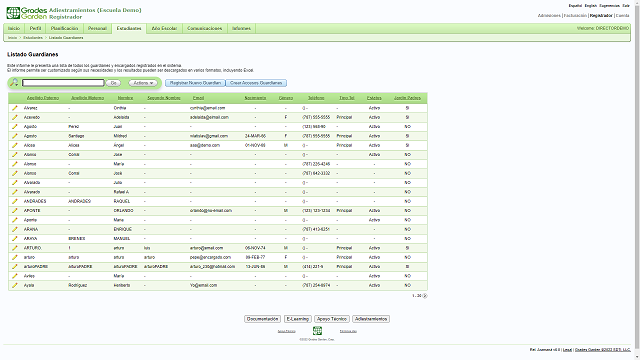
Task: Click the Estudiantes breadcrumb link
Action: coord(33,38)
